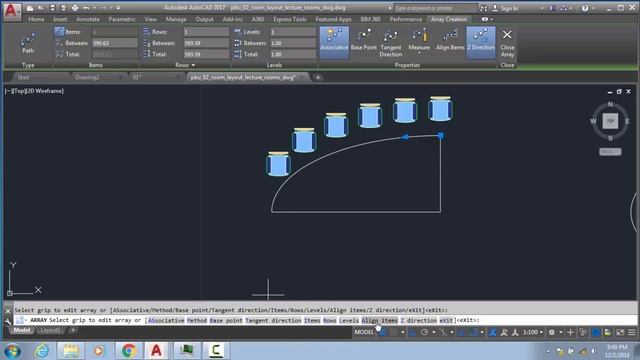Image resolution: width=640 pixels, height=360 pixels.
Task: Expand the Rows panel arrow
Action: click(x=193, y=65)
